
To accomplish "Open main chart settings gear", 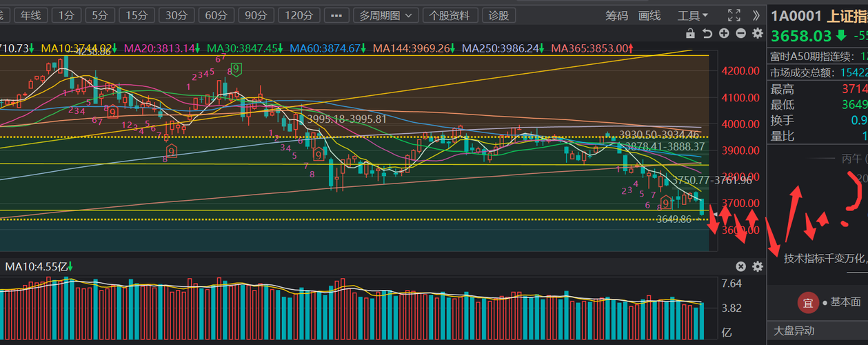I will point(758,33).
